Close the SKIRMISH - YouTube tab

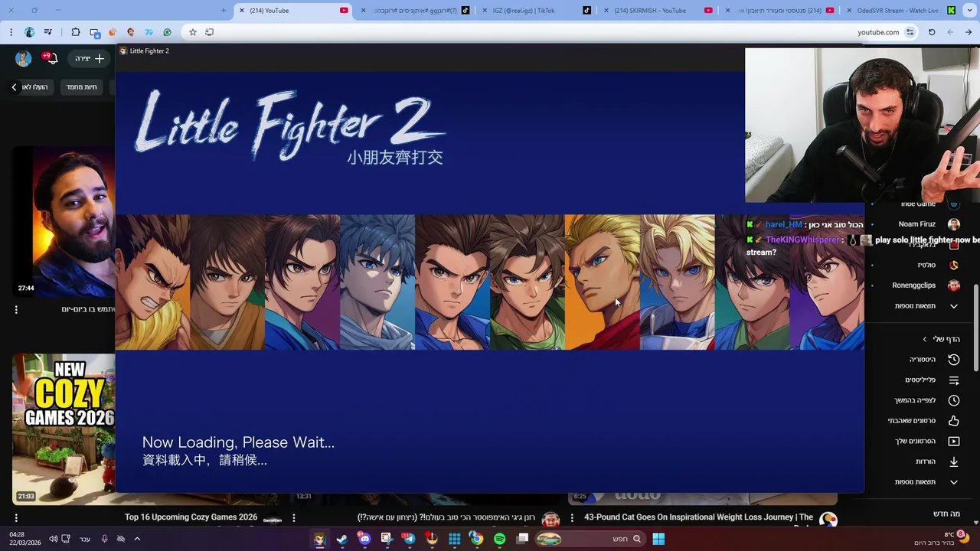pos(606,11)
